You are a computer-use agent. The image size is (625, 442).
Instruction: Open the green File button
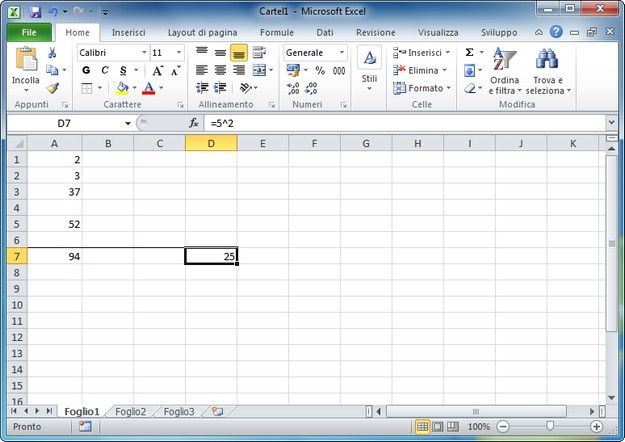[x=29, y=33]
